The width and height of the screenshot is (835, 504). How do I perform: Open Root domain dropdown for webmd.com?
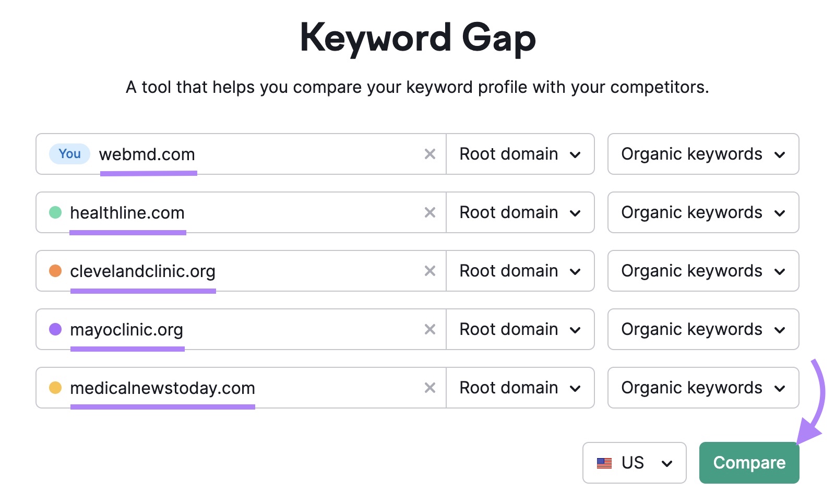(x=520, y=154)
